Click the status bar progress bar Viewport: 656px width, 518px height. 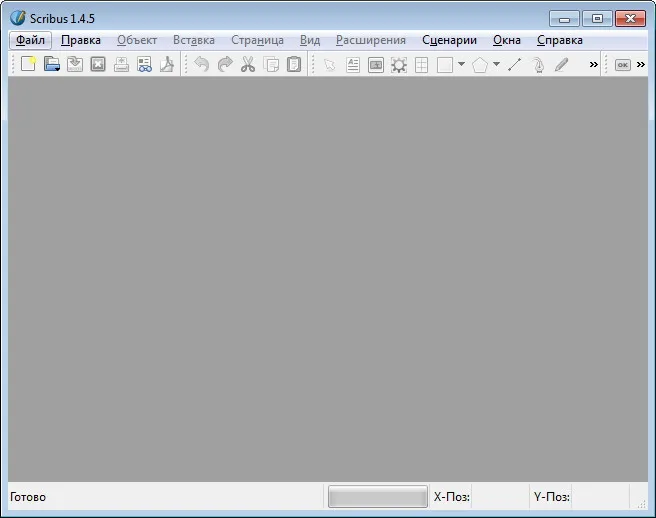(x=378, y=496)
